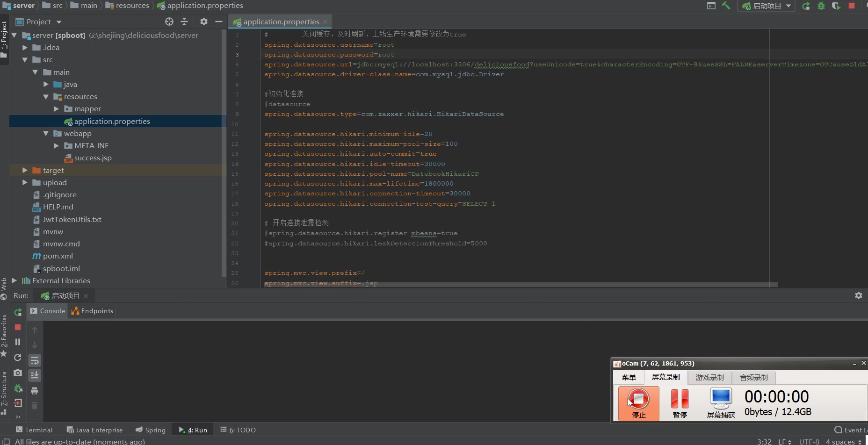Image resolution: width=868 pixels, height=445 pixels.
Task: Click the print console output icon
Action: click(x=35, y=390)
